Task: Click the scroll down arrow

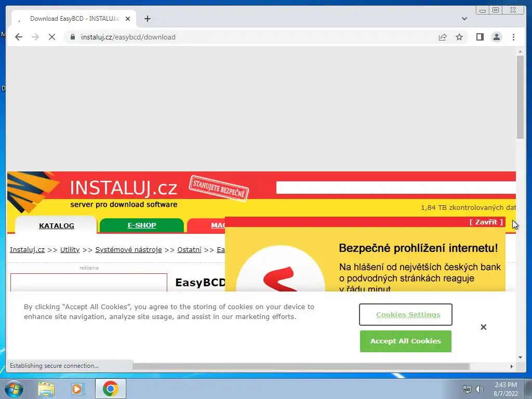Action: point(520,357)
